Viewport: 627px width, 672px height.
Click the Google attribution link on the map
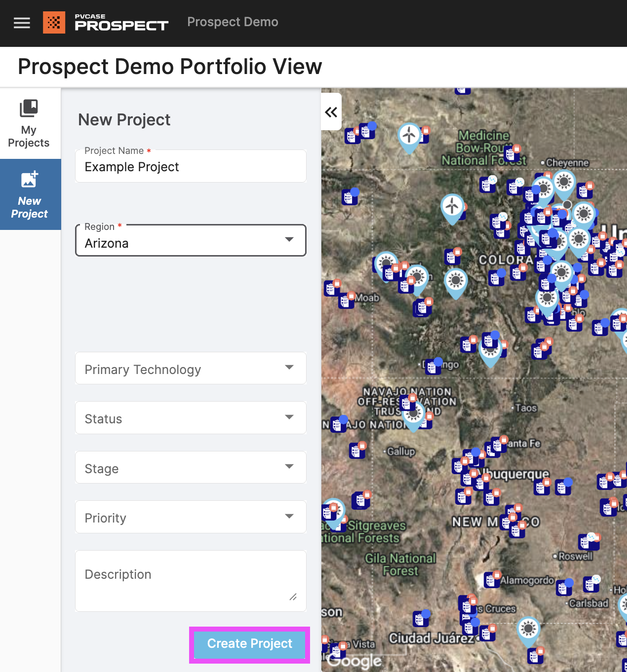click(353, 660)
